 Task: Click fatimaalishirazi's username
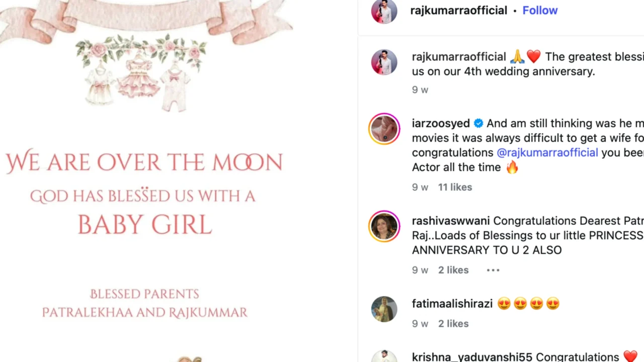click(x=452, y=303)
